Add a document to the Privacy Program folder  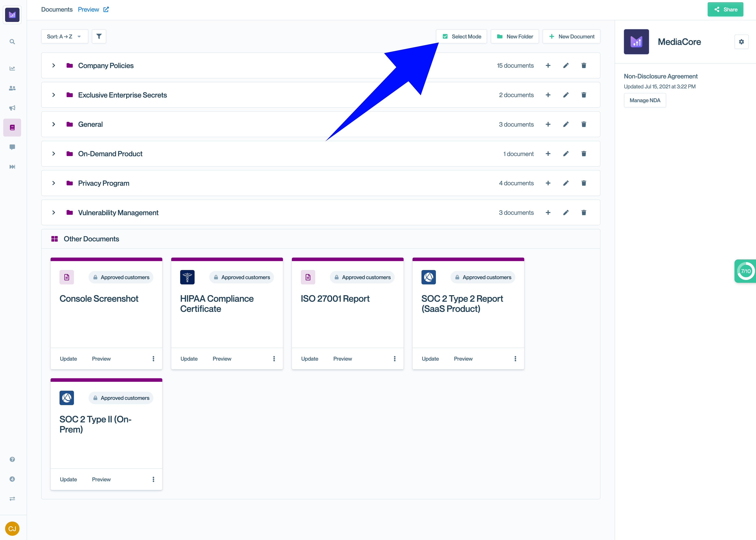pos(548,183)
